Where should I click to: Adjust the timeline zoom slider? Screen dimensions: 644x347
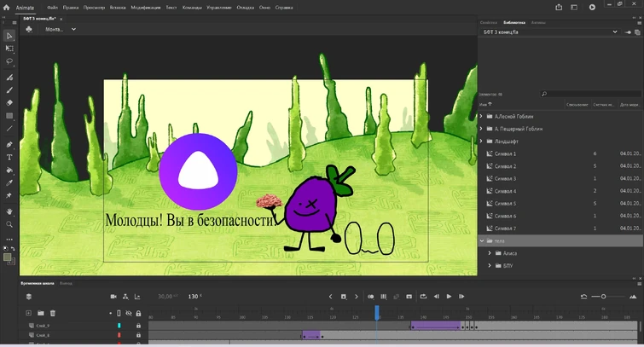pos(603,297)
